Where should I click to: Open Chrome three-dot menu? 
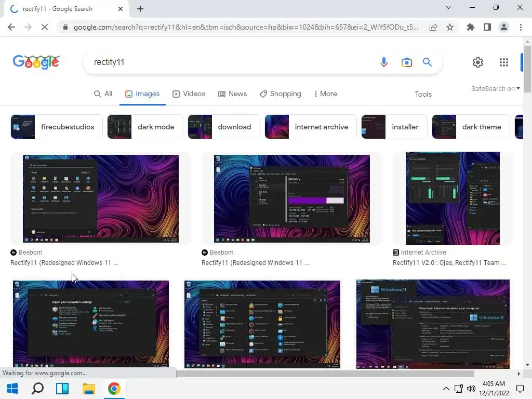521,27
